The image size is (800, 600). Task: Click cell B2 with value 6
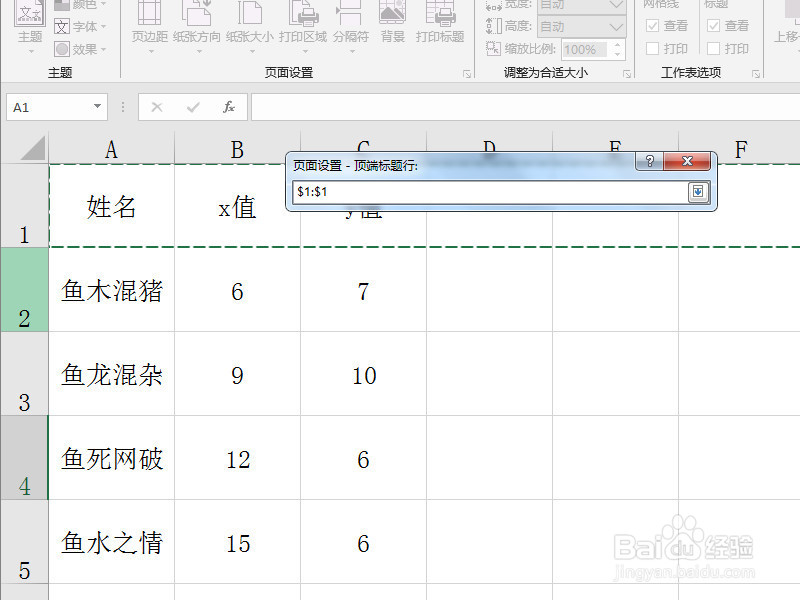[237, 290]
